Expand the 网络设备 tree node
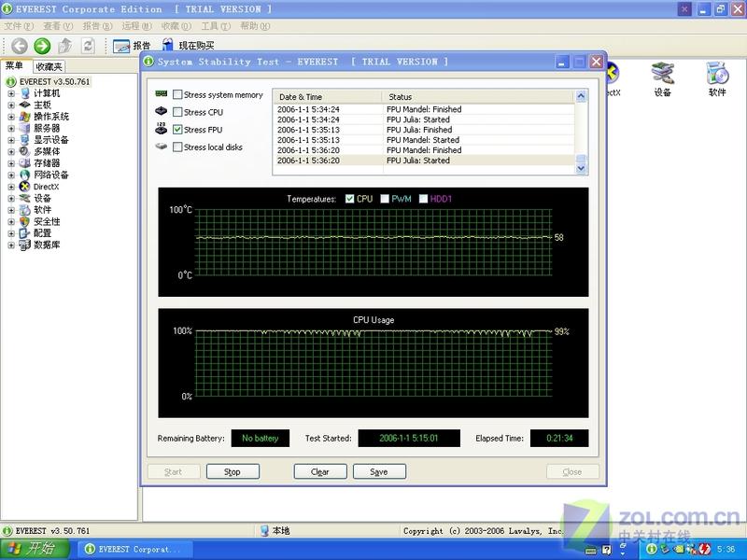Viewport: 747px width, 560px height. coord(11,175)
